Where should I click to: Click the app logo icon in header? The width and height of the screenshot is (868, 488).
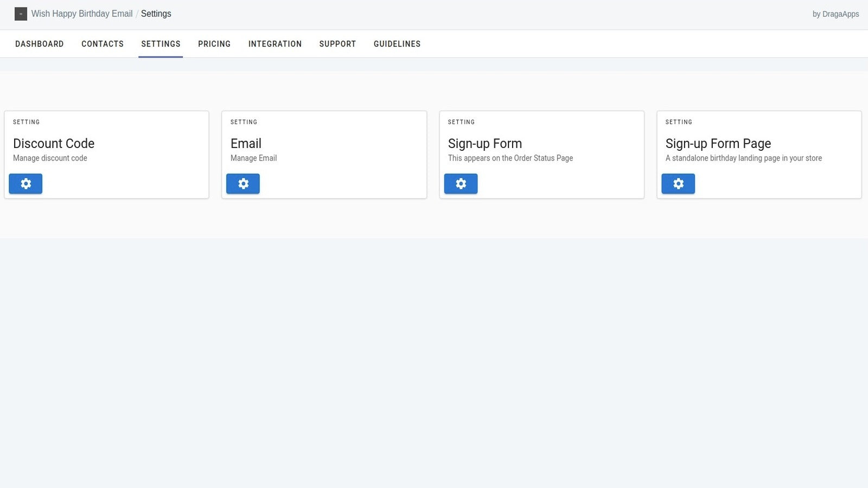(21, 14)
